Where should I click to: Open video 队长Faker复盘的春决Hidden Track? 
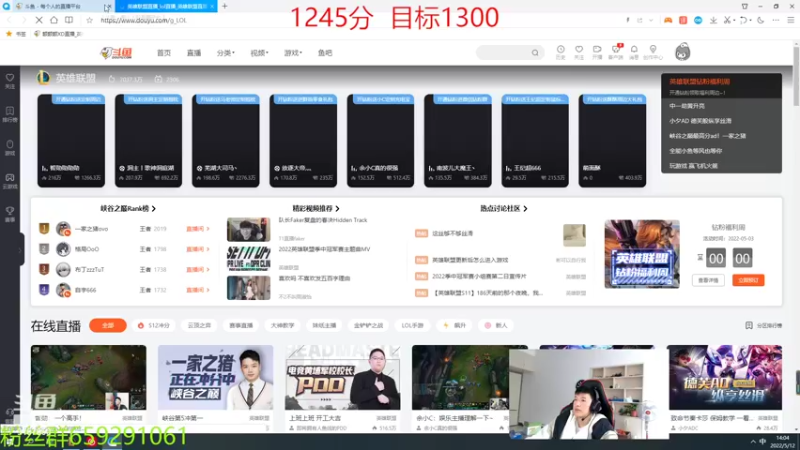point(323,220)
